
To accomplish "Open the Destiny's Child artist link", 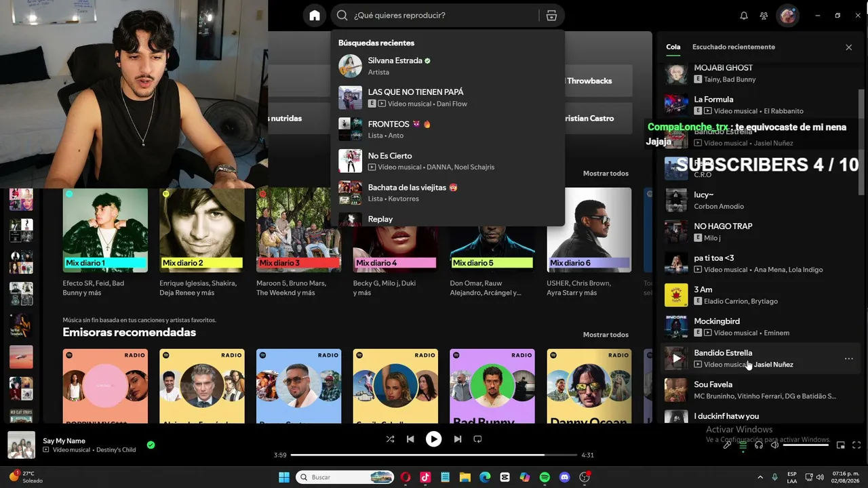I will coord(116,450).
